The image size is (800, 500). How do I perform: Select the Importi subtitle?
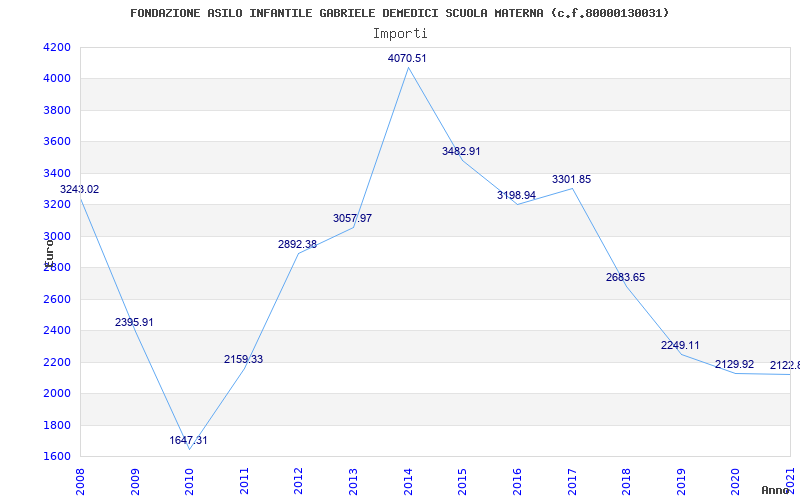coord(400,34)
